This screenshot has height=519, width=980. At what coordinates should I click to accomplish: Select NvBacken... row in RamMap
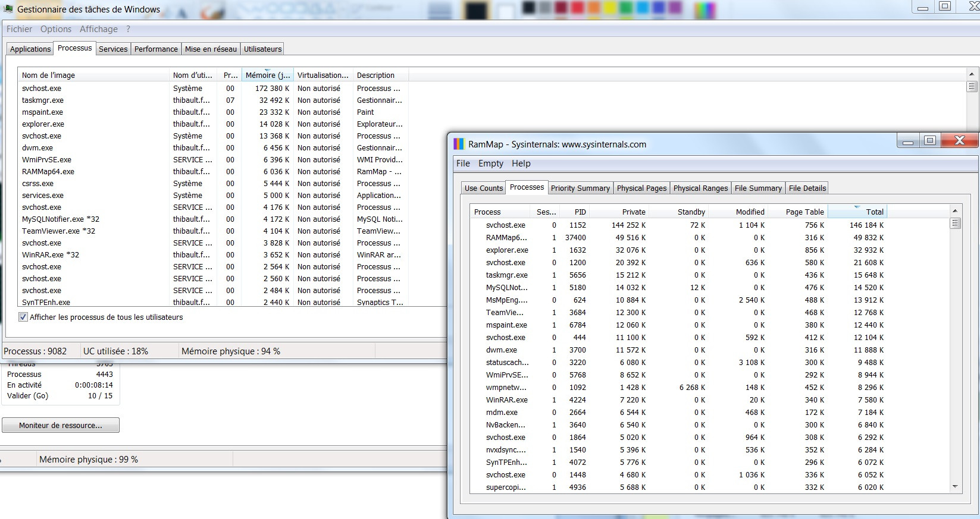click(x=678, y=425)
